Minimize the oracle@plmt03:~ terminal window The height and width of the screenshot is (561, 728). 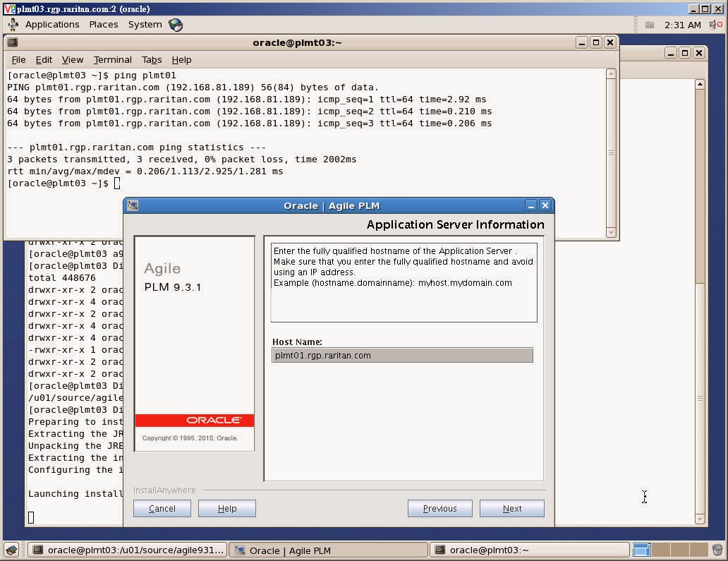[582, 43]
